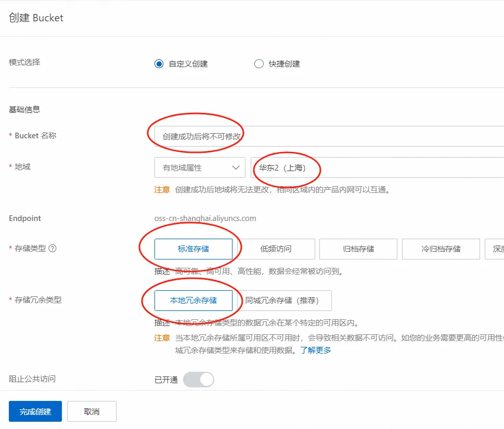
Task: Click the 完成创建 button
Action: [35, 411]
